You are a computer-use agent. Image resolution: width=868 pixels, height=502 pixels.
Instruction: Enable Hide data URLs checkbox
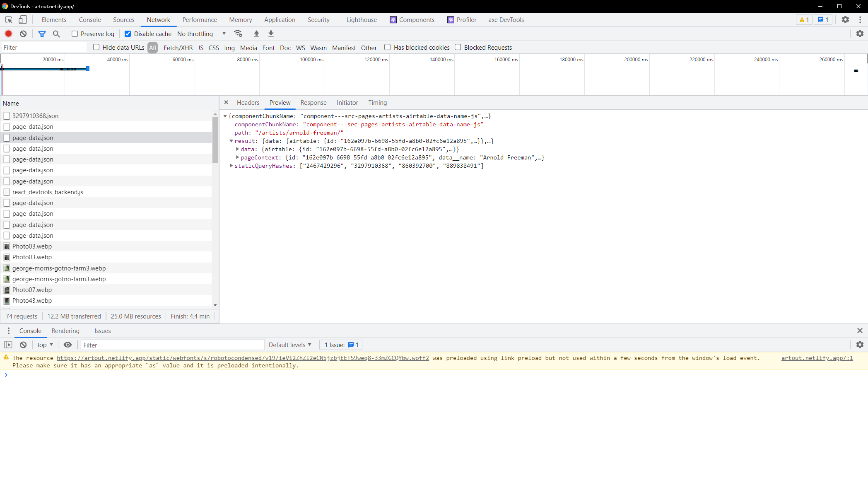[x=96, y=47]
